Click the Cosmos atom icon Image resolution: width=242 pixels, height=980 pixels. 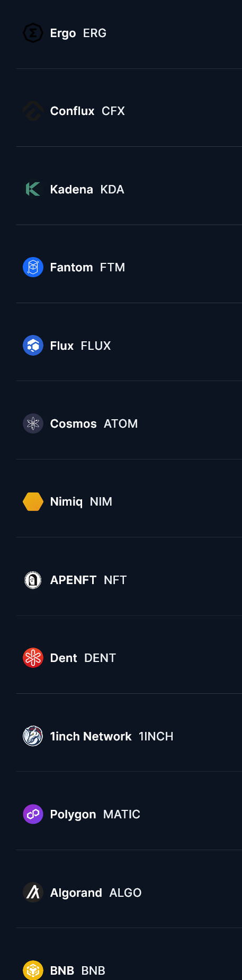click(33, 423)
